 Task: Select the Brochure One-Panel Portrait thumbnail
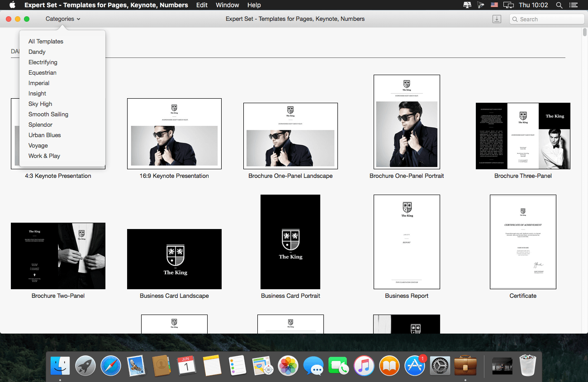click(x=407, y=122)
